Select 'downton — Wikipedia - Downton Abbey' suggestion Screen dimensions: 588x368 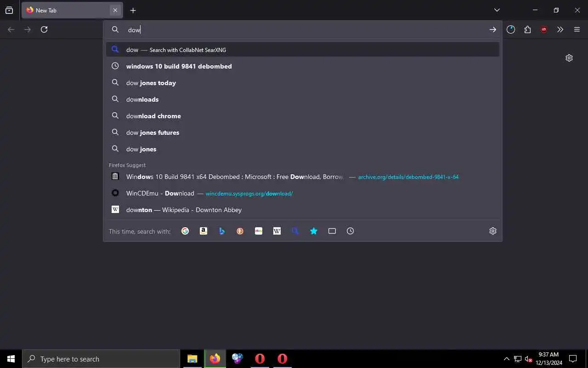pos(303,210)
